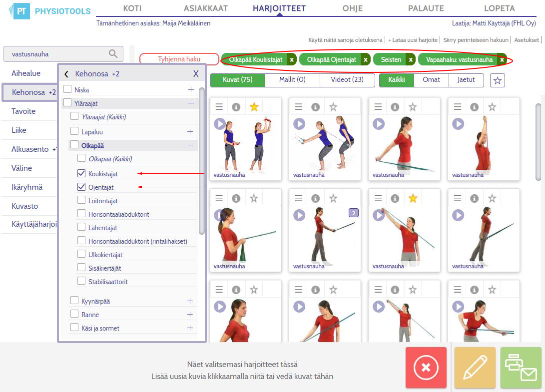Play the first vastusnauha exercise video
This screenshot has width=545, height=392.
coord(220,124)
